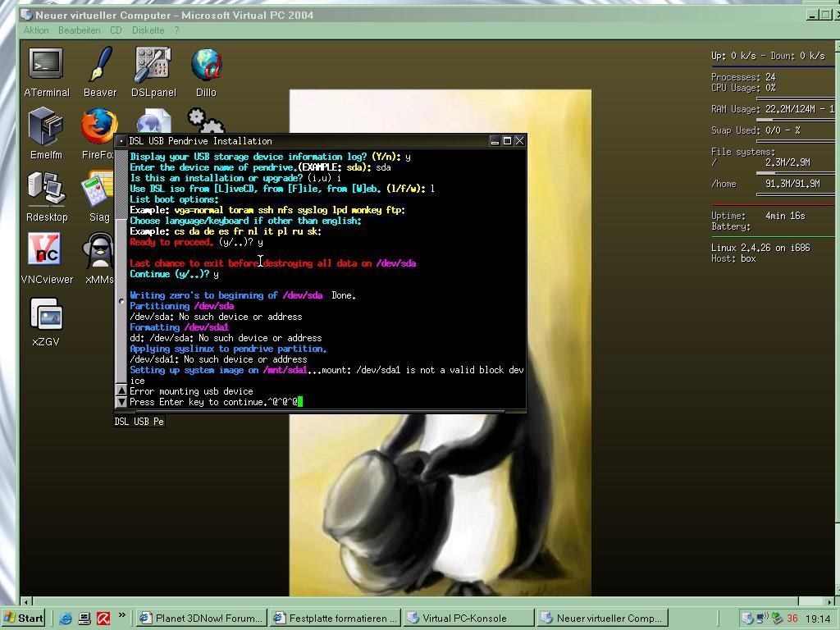Click the globe document icon beside Firefox
Viewport: 840px width, 630px height.
tap(153, 122)
